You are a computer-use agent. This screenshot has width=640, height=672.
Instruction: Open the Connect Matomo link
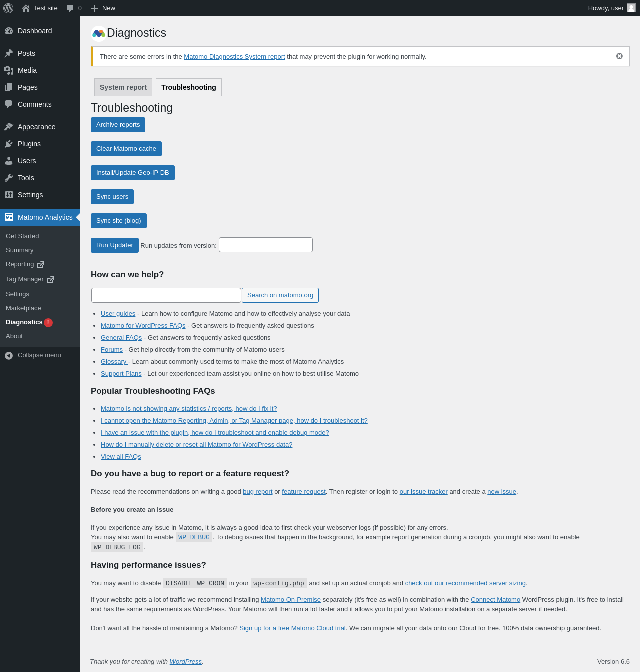(x=495, y=600)
